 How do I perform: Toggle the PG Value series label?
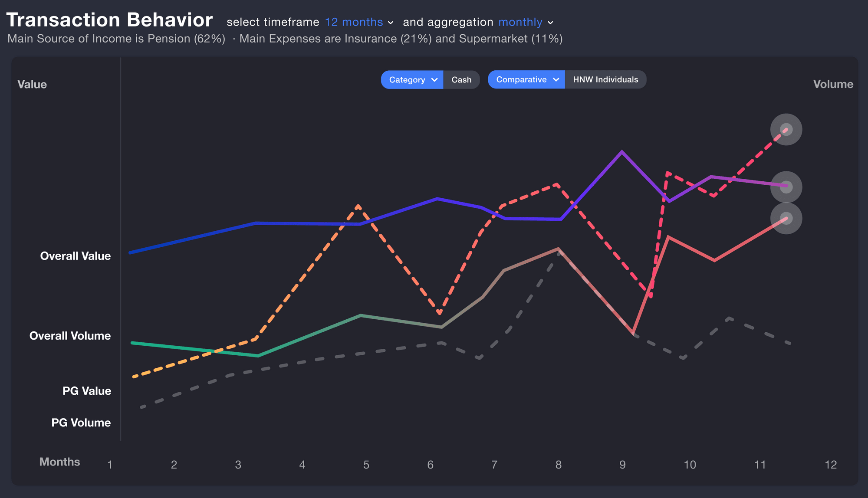coord(87,391)
